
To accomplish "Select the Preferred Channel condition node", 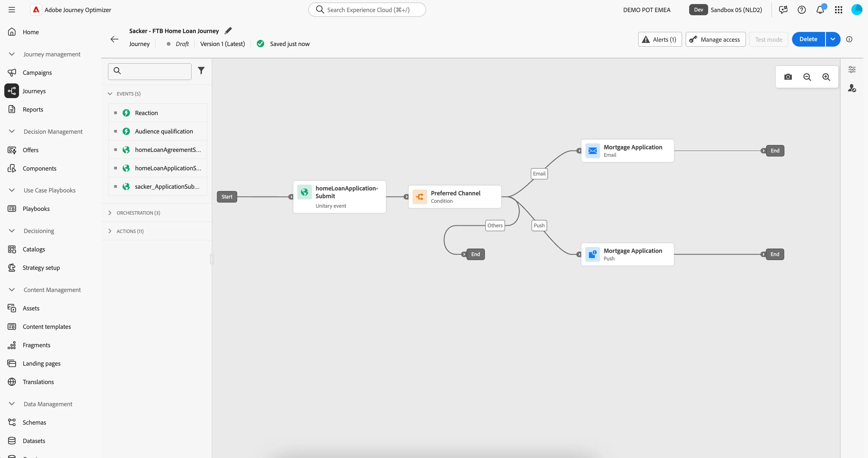I will coord(455,197).
